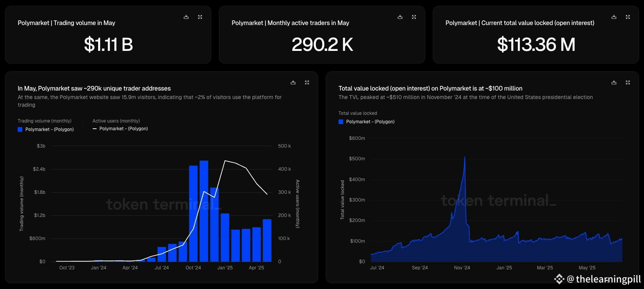Click the '$400m' label on the TVL chart
The width and height of the screenshot is (644, 289).
click(357, 180)
